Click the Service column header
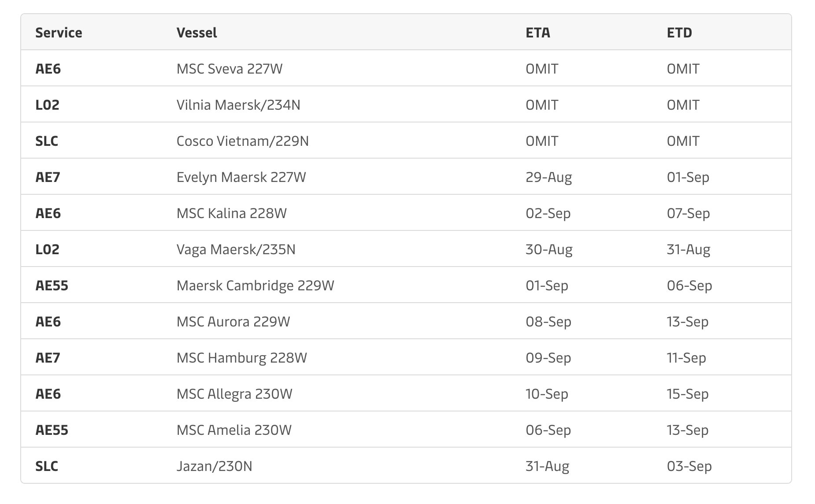The width and height of the screenshot is (815, 504). pyautogui.click(x=59, y=33)
